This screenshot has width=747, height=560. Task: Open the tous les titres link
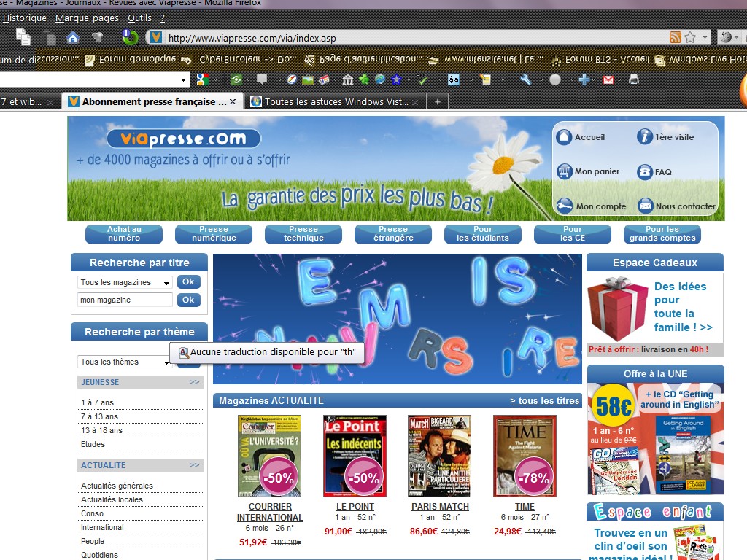[544, 400]
